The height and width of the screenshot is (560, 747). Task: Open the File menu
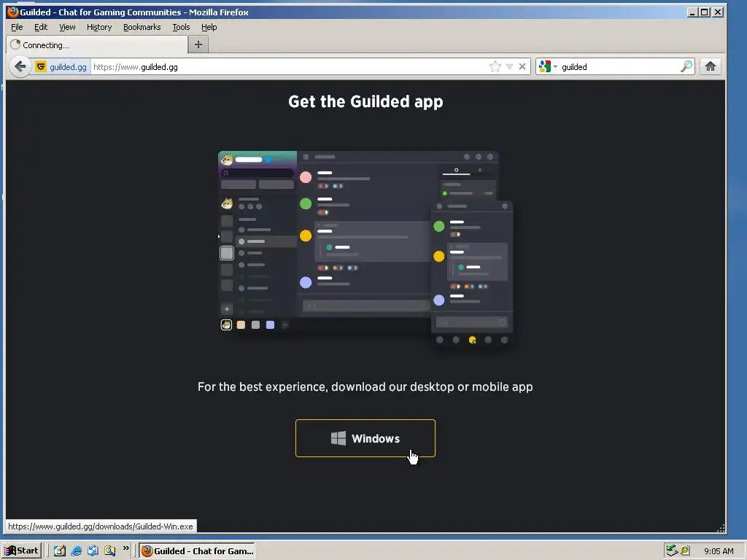pos(17,27)
